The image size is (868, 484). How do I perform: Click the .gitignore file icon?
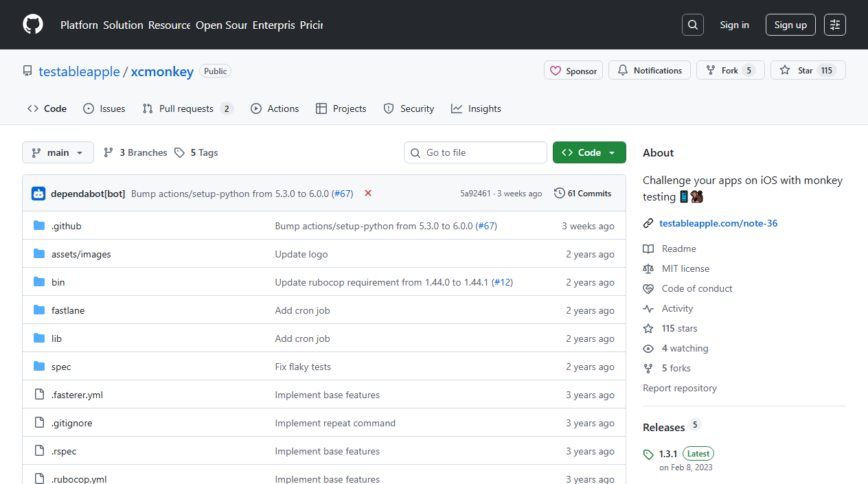pos(39,423)
